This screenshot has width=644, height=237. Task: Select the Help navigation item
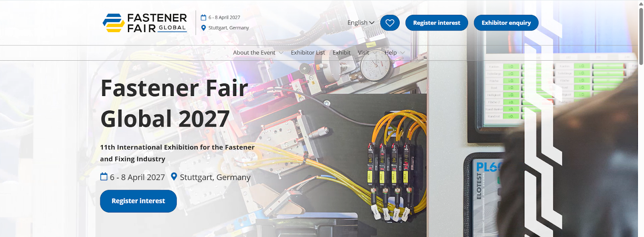click(x=390, y=53)
